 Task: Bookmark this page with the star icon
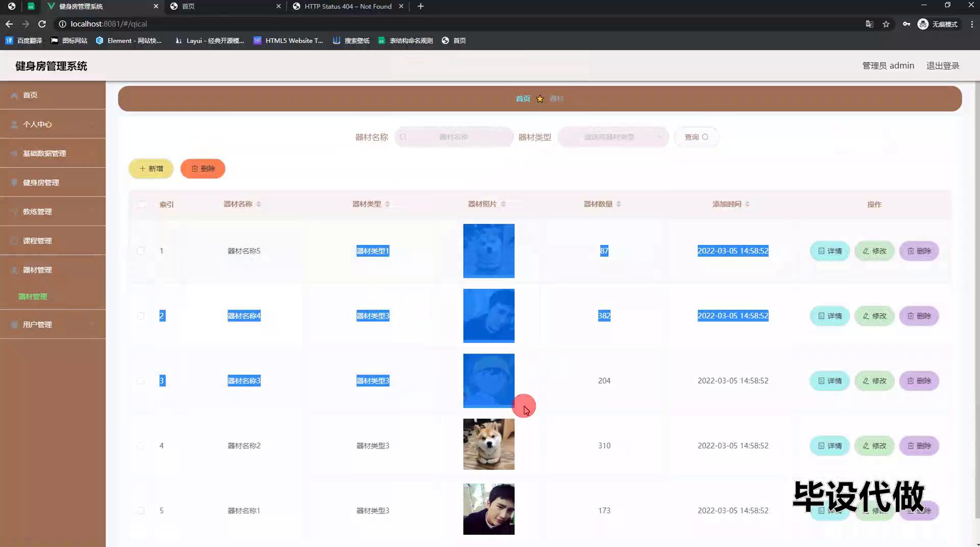[886, 24]
